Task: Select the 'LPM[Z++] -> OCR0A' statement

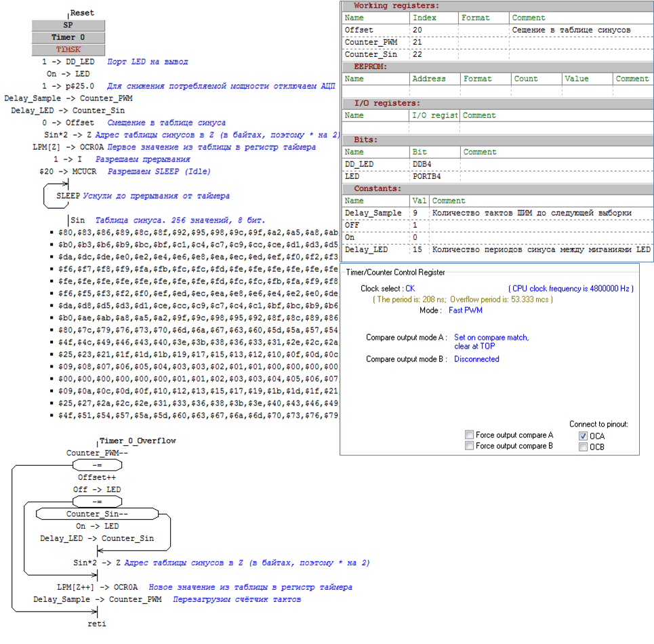Action: 97,587
